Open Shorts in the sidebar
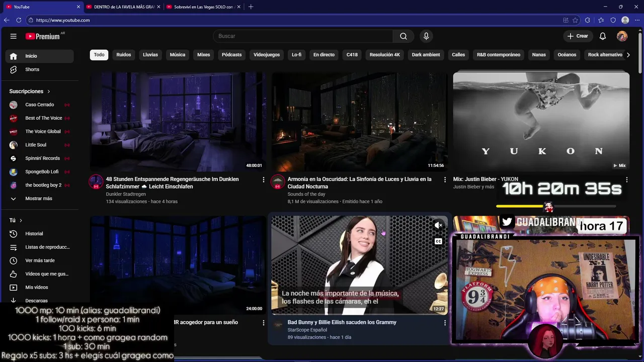The width and height of the screenshot is (644, 362). tap(40, 69)
